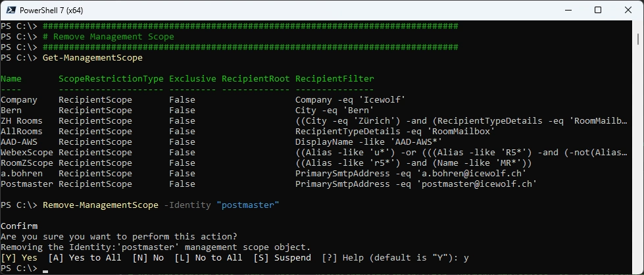Click the Exclusive column header
Image resolution: width=644 pixels, height=275 pixels.
click(193, 79)
